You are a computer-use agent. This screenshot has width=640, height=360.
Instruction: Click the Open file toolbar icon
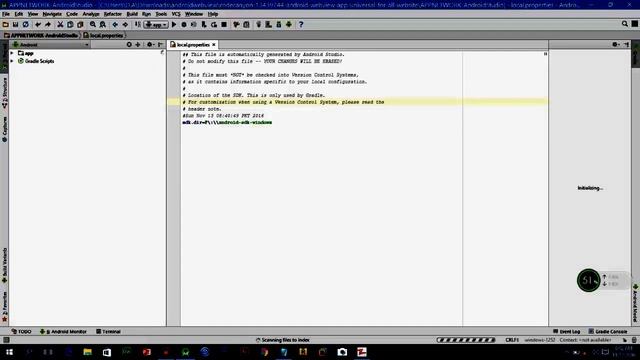point(5,24)
